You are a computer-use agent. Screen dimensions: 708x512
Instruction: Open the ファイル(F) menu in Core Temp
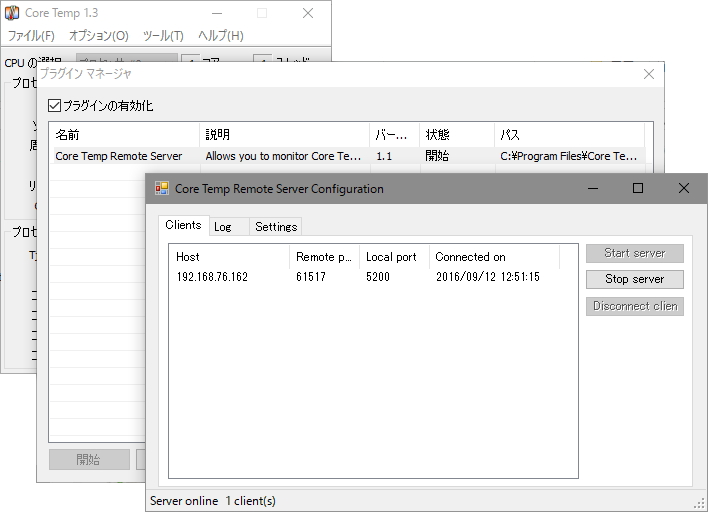(x=31, y=36)
